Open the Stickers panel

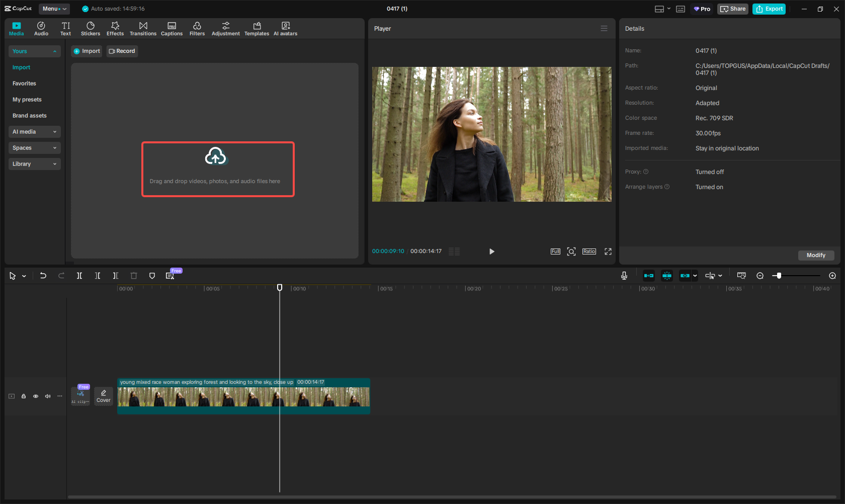[91, 29]
